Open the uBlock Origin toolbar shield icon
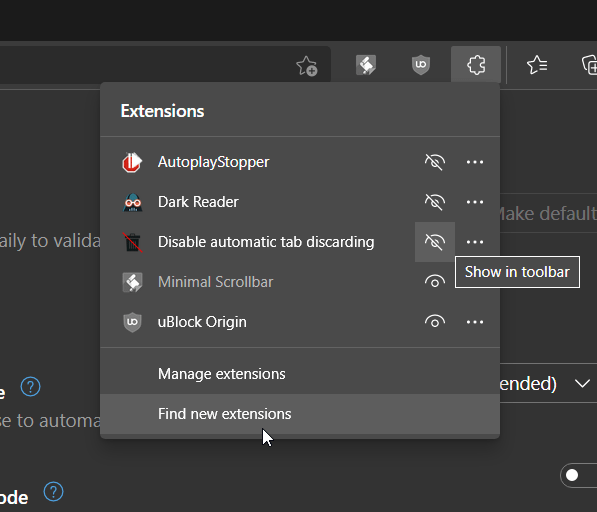This screenshot has height=512, width=597. tap(421, 65)
